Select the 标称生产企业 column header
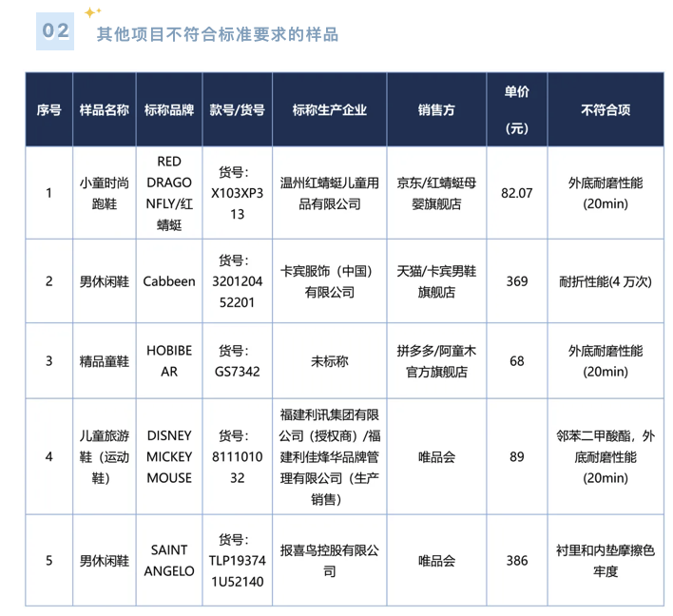The image size is (673, 616). (330, 110)
